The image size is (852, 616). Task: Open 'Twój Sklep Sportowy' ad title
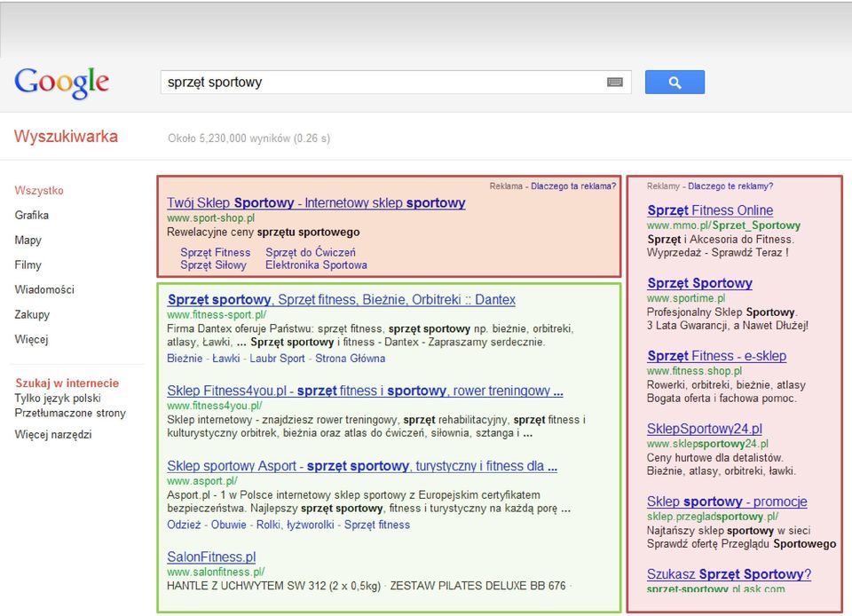(316, 202)
